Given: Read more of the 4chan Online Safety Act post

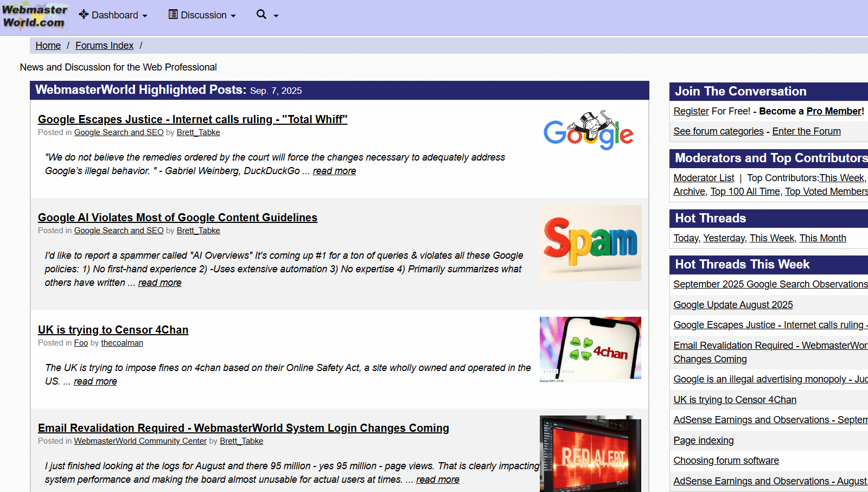Looking at the screenshot, I should (x=95, y=381).
